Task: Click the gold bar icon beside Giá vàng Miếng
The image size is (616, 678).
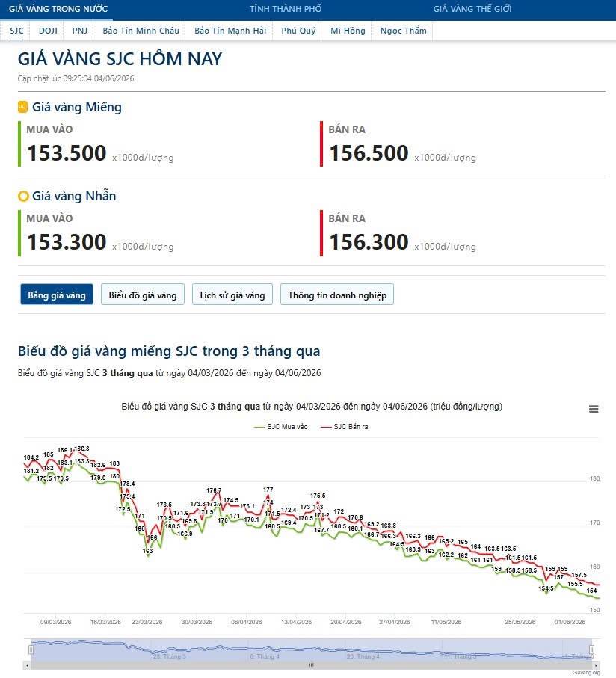Action: point(23,107)
